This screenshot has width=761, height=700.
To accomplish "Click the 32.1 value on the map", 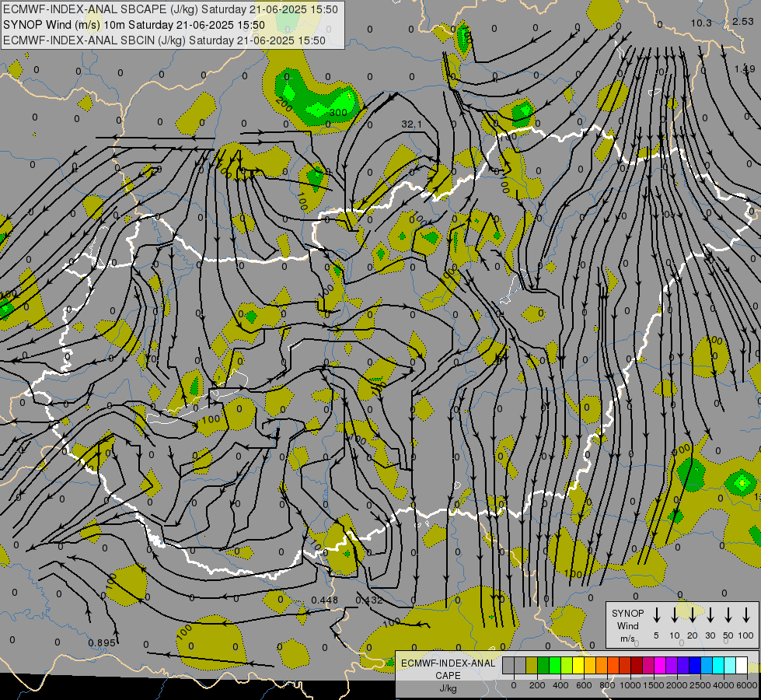I will [x=411, y=125].
